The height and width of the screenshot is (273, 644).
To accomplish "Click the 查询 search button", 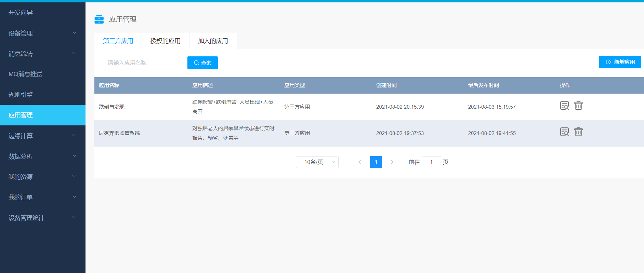I will coord(202,63).
